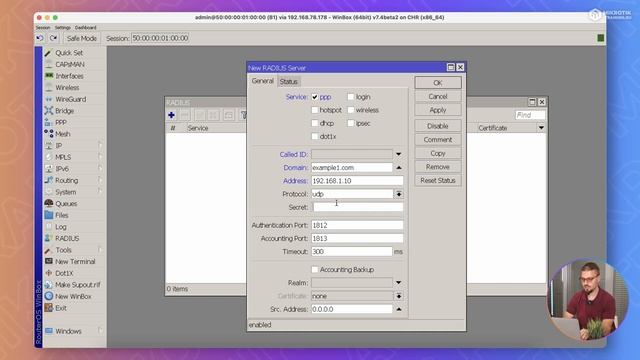
Task: Click the Reset Status button
Action: pos(438,180)
